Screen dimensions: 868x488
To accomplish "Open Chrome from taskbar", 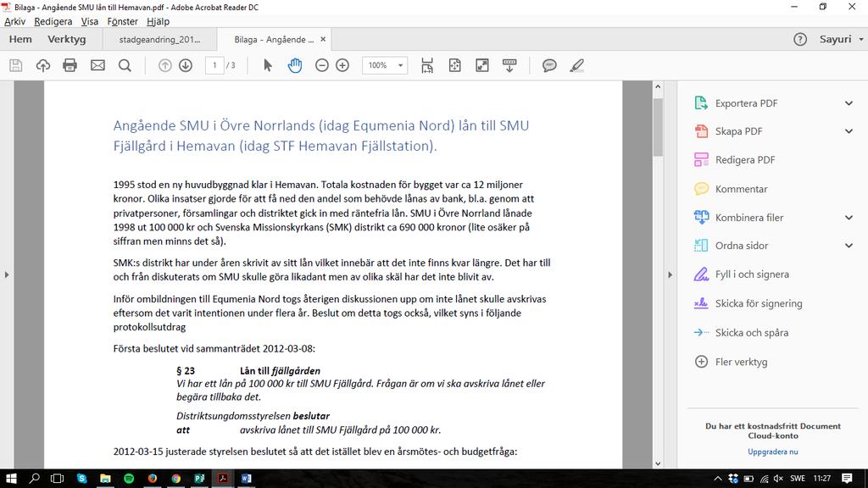I will pyautogui.click(x=176, y=479).
